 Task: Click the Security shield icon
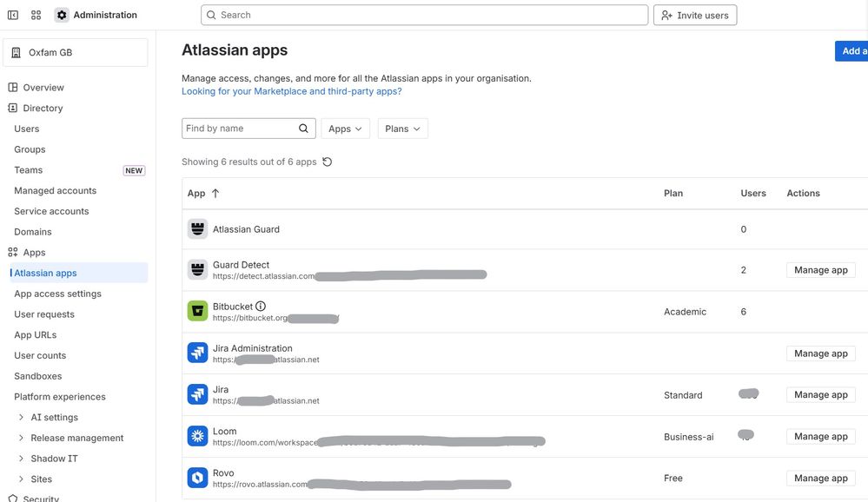pyautogui.click(x=13, y=499)
